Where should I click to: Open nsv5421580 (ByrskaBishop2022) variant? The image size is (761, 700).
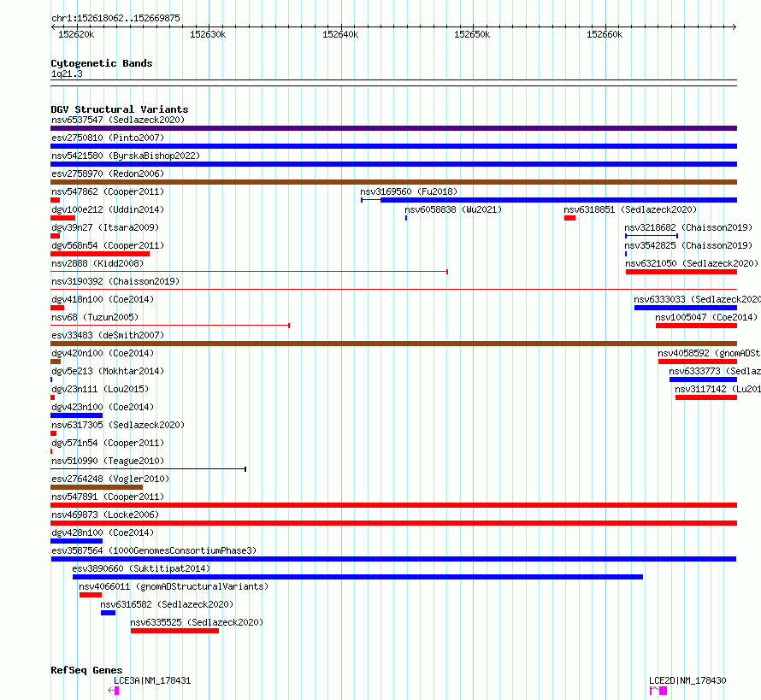pyautogui.click(x=126, y=156)
